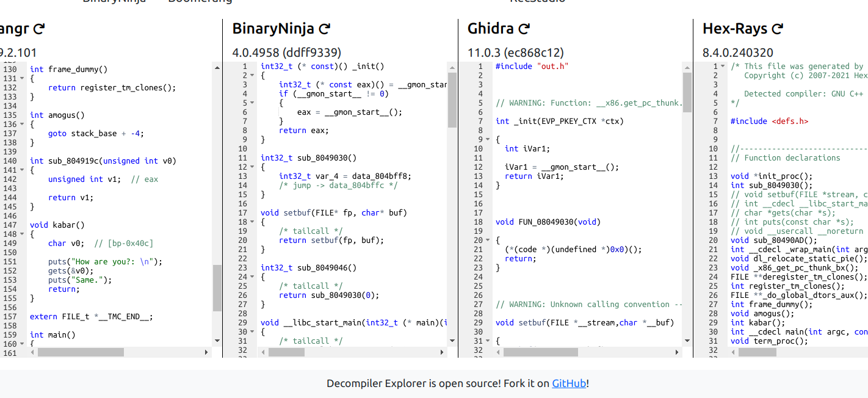Click the BinaryNinja panel heading
Screen dimensions: 868x398
pyautogui.click(x=273, y=28)
